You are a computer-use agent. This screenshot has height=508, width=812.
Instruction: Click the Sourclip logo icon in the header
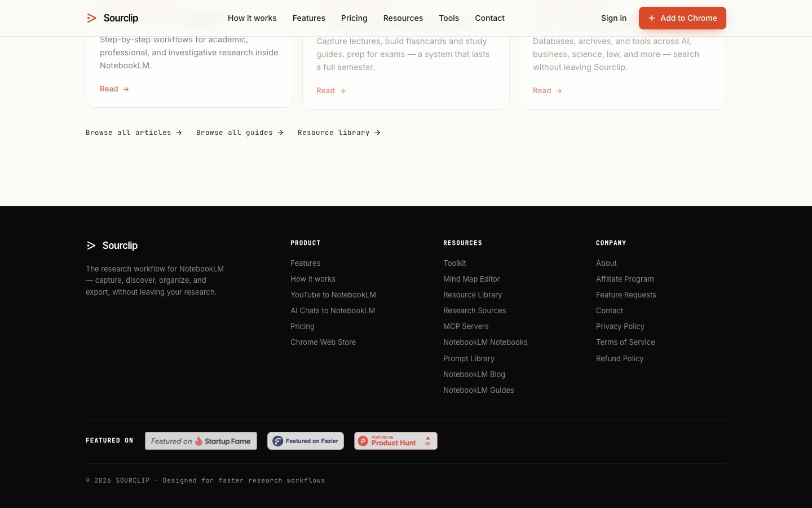point(91,18)
